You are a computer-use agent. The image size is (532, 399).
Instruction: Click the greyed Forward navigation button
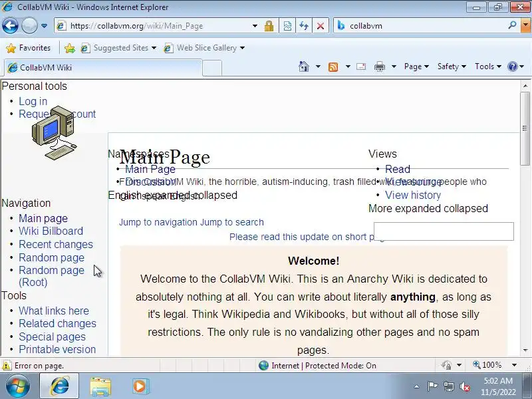point(29,25)
